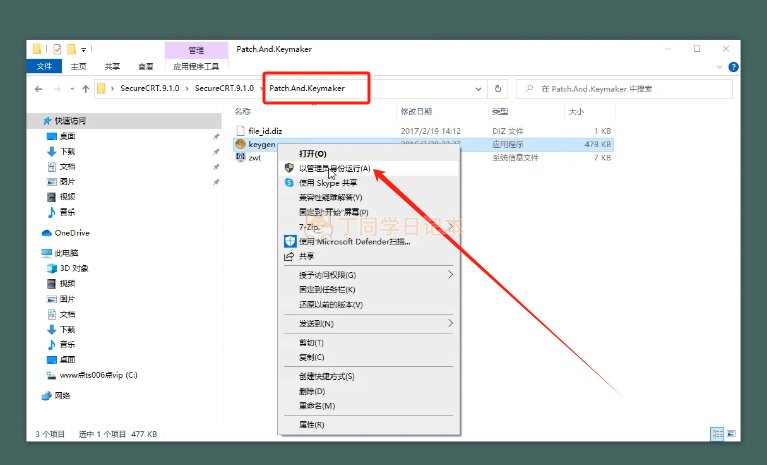The width and height of the screenshot is (767, 465).
Task: Choose 打开(O) from the context menu
Action: point(369,154)
